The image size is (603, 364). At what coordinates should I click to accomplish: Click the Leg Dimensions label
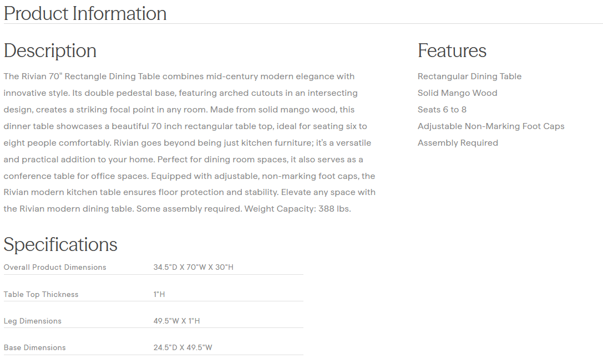(x=33, y=321)
